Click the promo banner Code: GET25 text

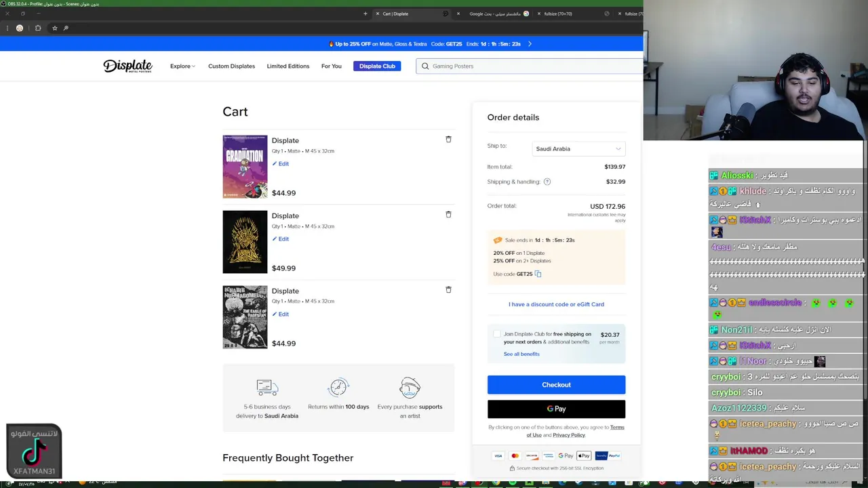click(x=446, y=44)
